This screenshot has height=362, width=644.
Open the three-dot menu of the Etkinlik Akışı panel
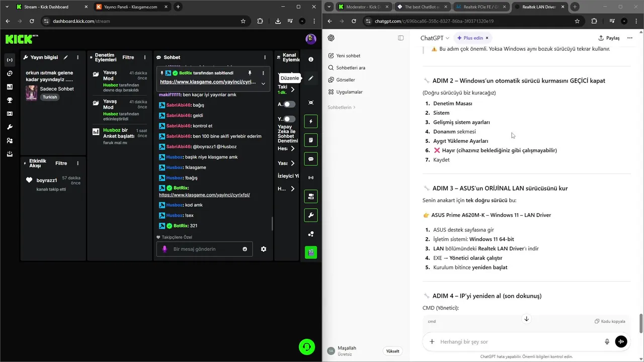tap(77, 163)
